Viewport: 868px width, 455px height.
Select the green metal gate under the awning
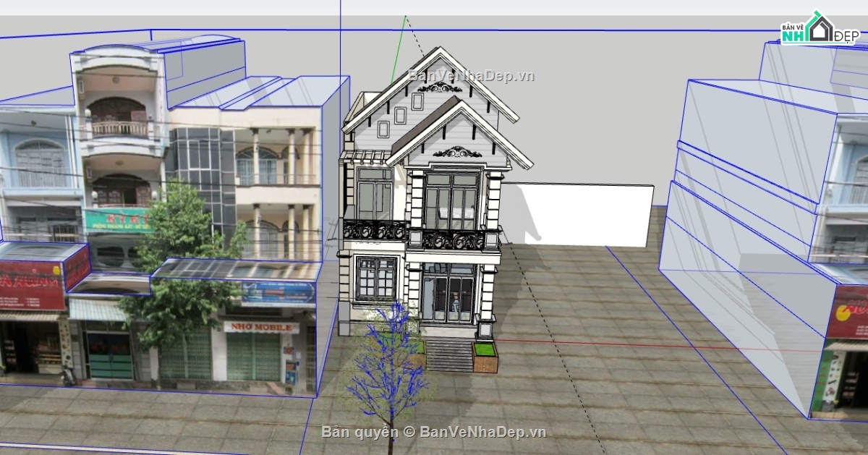(x=110, y=355)
